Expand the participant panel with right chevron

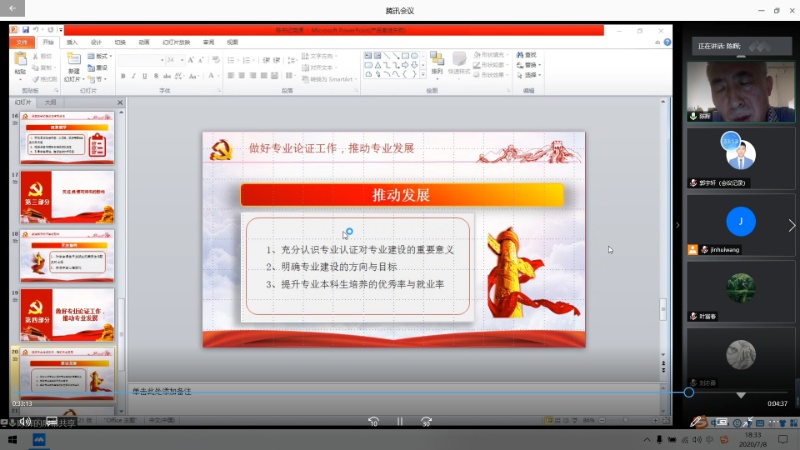pyautogui.click(x=792, y=226)
